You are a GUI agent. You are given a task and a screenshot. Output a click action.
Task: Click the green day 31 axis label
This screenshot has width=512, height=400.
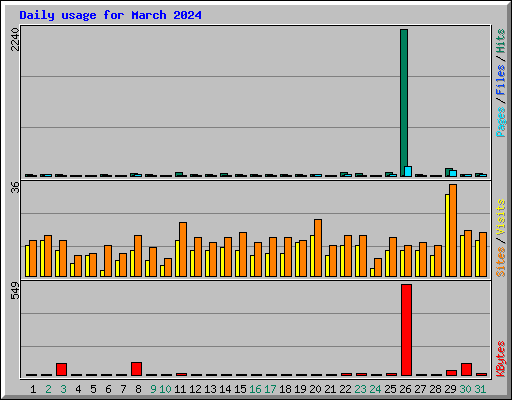tap(480, 389)
